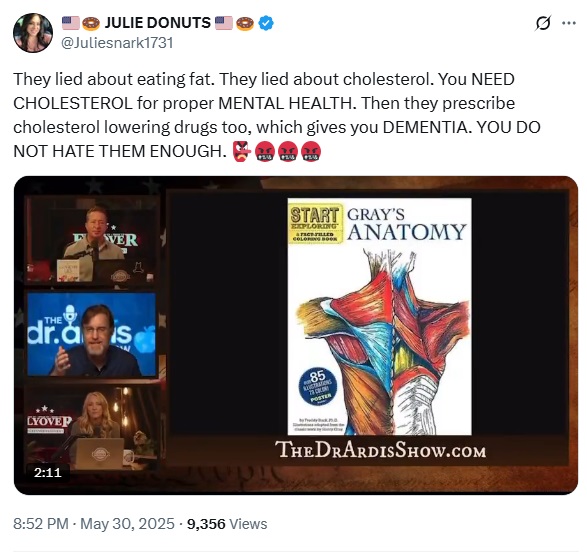Open the Grok explain icon
The width and height of the screenshot is (587, 552).
(x=542, y=23)
